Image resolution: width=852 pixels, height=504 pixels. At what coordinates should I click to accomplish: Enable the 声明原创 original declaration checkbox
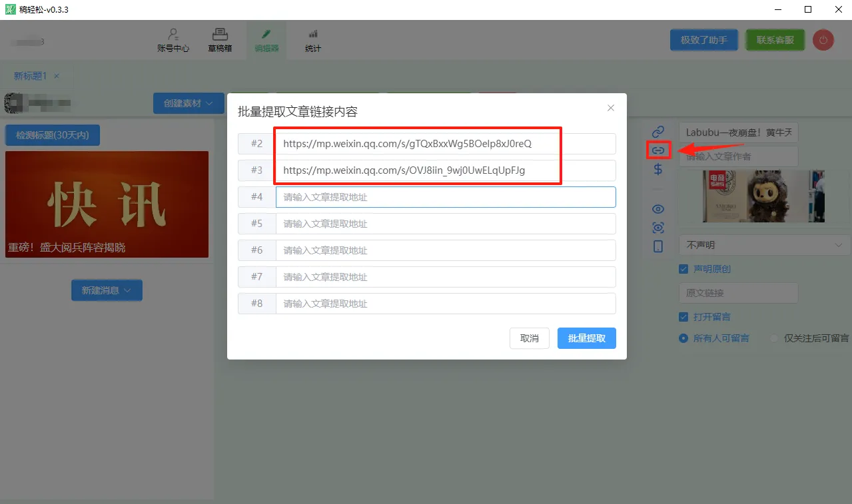click(x=682, y=268)
